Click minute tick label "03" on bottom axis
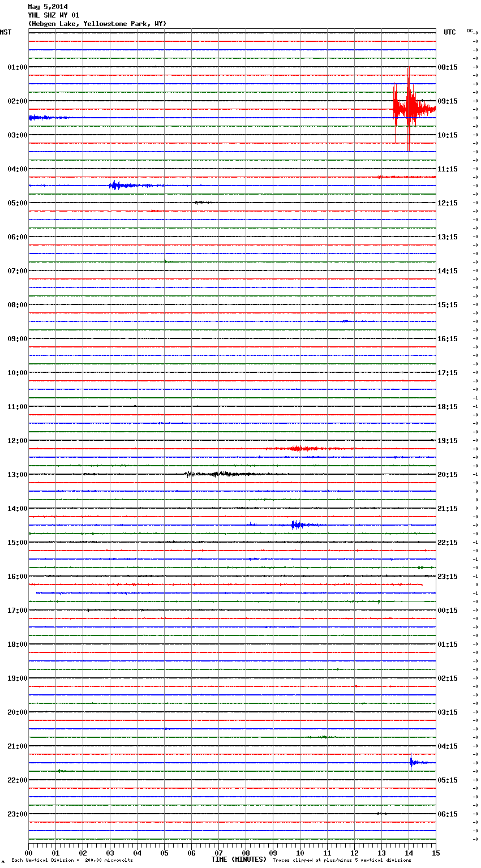The height and width of the screenshot is (868, 481). pos(110,853)
